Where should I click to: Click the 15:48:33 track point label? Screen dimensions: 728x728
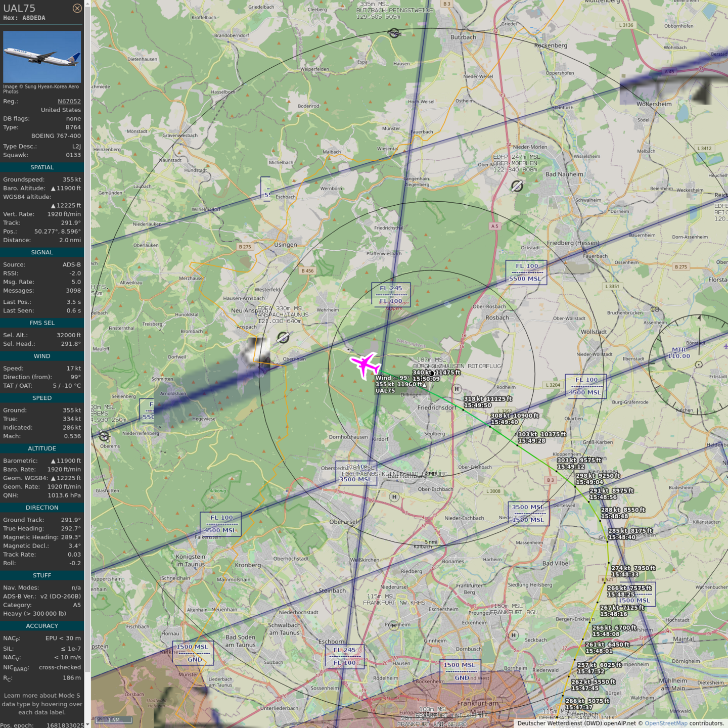[624, 574]
